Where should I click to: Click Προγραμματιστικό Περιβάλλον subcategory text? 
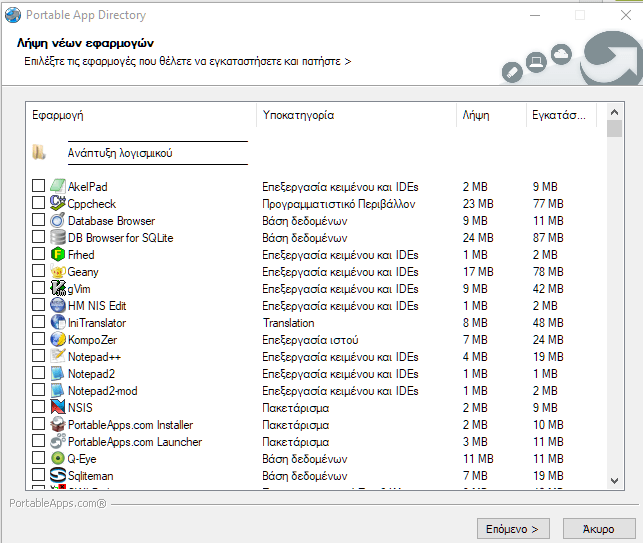click(339, 204)
